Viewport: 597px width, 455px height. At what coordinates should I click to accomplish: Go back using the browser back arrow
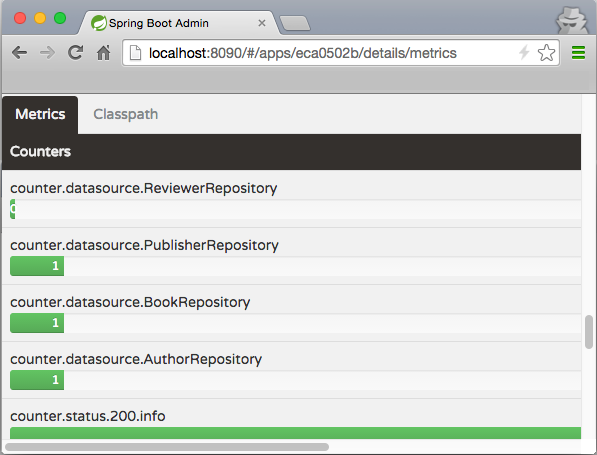[x=19, y=53]
